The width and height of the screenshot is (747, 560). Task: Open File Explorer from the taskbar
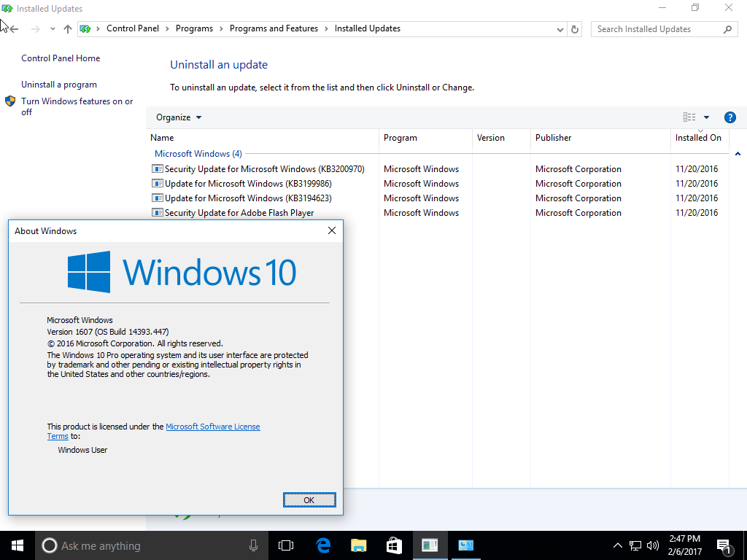(x=359, y=545)
